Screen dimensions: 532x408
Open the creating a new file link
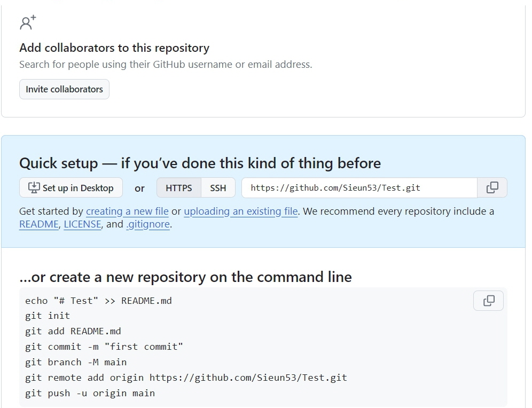[127, 211]
